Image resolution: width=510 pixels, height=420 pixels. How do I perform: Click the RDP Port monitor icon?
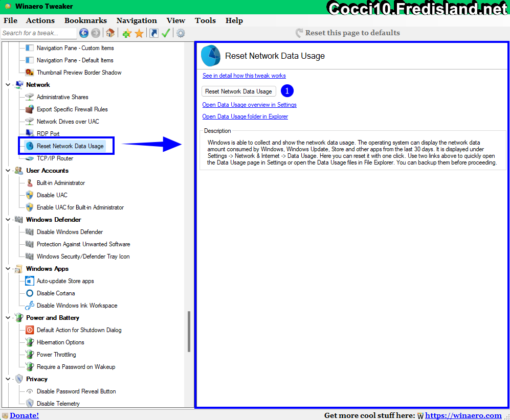tap(30, 133)
